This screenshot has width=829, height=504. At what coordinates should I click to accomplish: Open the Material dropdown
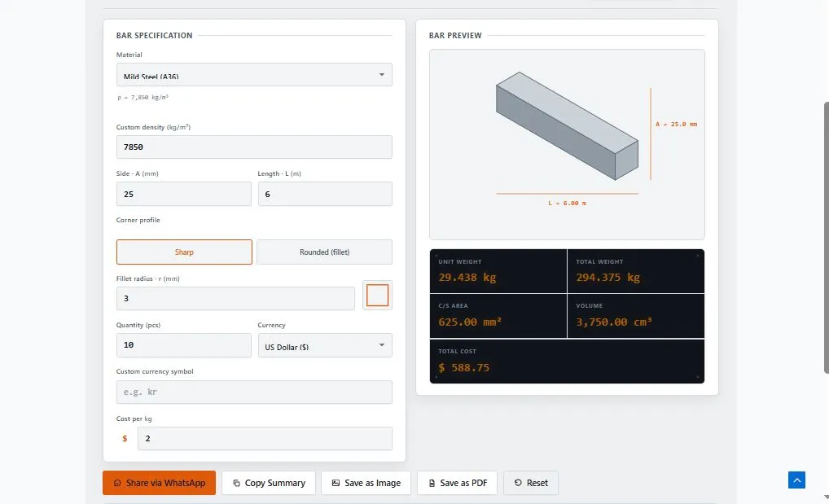click(x=254, y=75)
